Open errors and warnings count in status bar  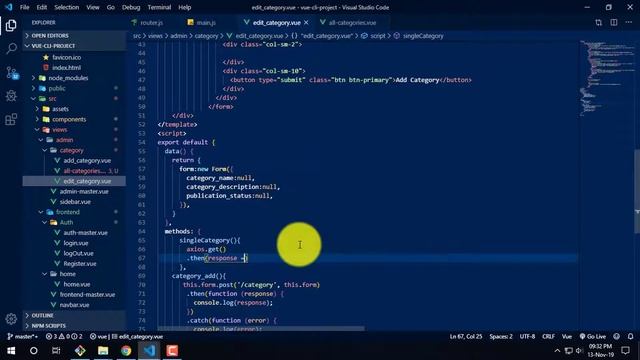(x=64, y=336)
